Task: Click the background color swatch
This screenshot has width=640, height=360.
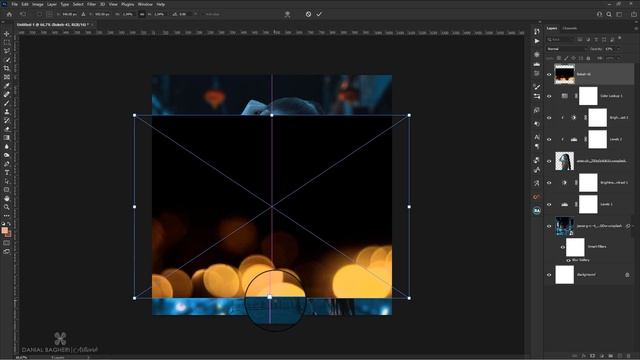Action: pyautogui.click(x=8, y=234)
